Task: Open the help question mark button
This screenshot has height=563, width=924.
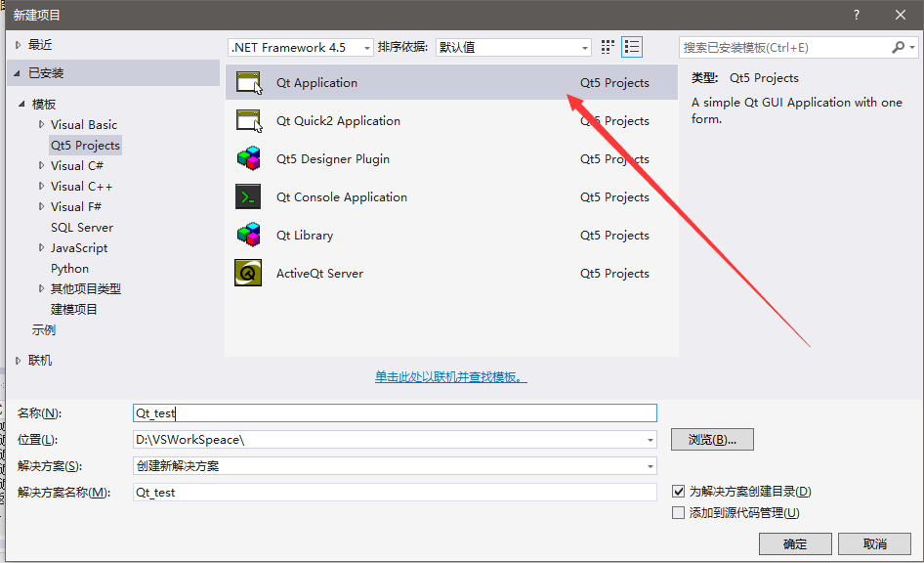Action: (857, 15)
